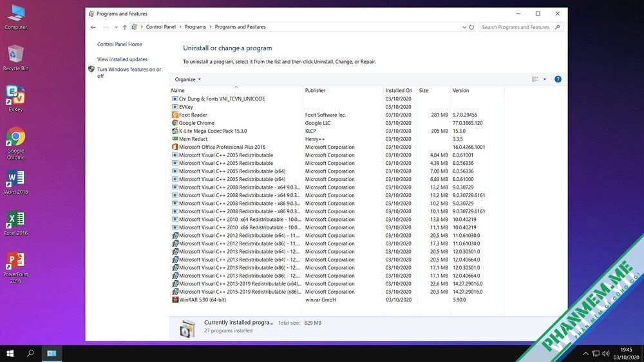The height and width of the screenshot is (362, 644).
Task: Open the Computer desktop icon
Action: pyautogui.click(x=15, y=17)
